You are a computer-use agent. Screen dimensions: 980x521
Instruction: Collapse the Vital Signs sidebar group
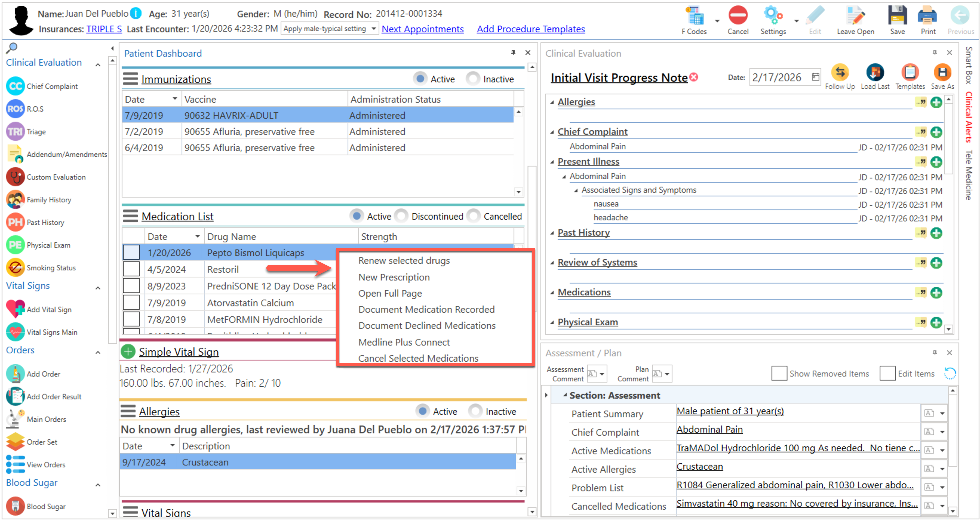[98, 288]
